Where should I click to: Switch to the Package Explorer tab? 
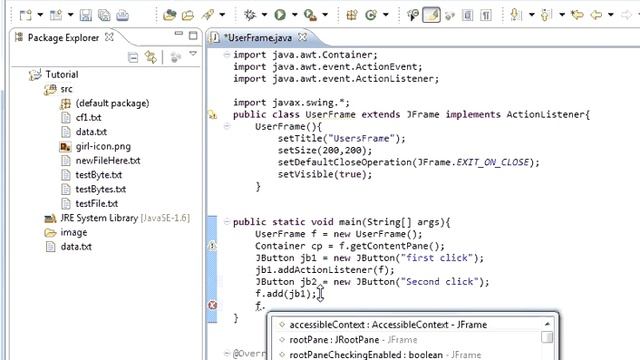tap(63, 38)
